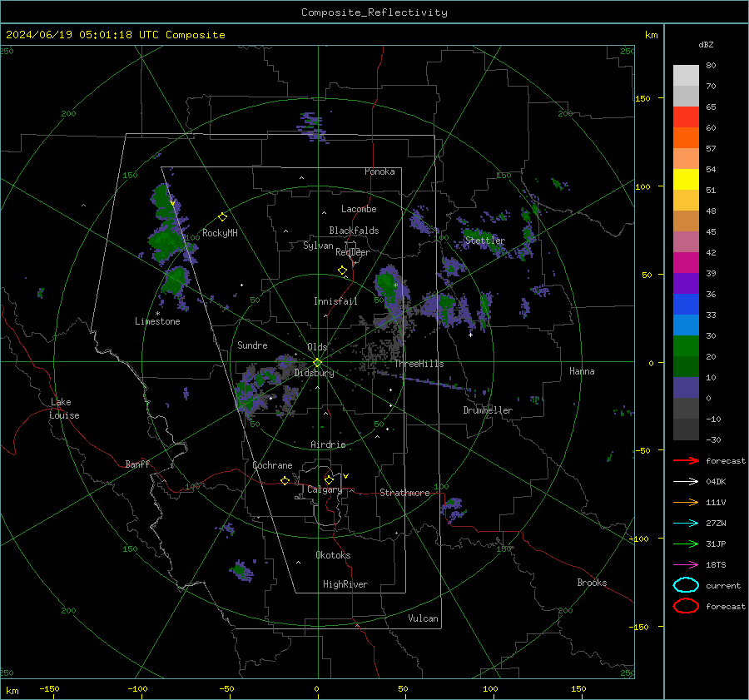Click the yellow diamond marker above Calgary
The height and width of the screenshot is (700, 749).
(329, 479)
